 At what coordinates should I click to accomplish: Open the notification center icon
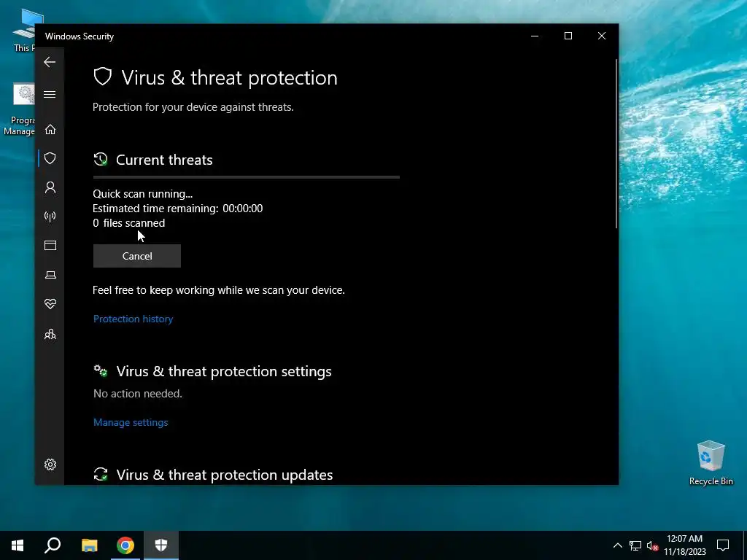click(x=723, y=545)
